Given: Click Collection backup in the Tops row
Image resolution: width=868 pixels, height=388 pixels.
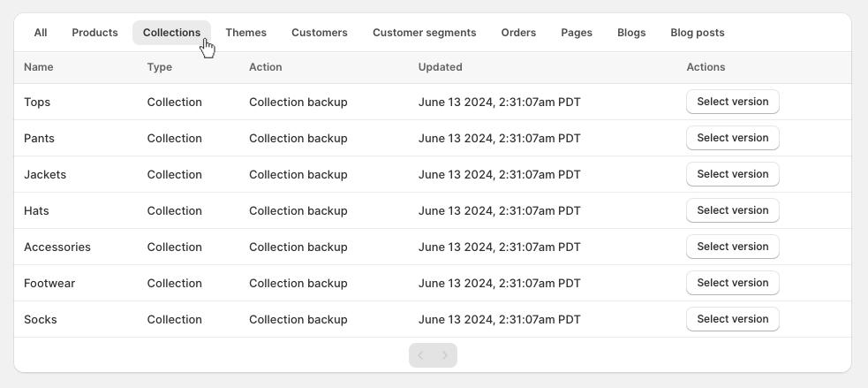Looking at the screenshot, I should [298, 103].
